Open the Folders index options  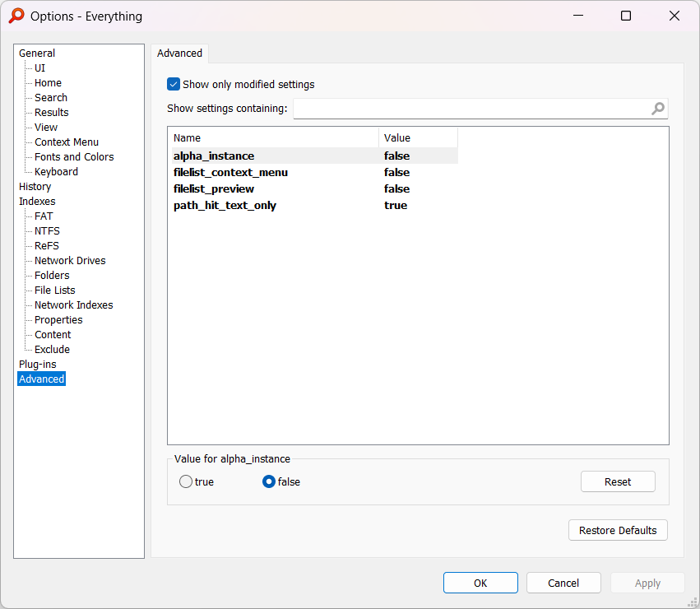tap(52, 275)
